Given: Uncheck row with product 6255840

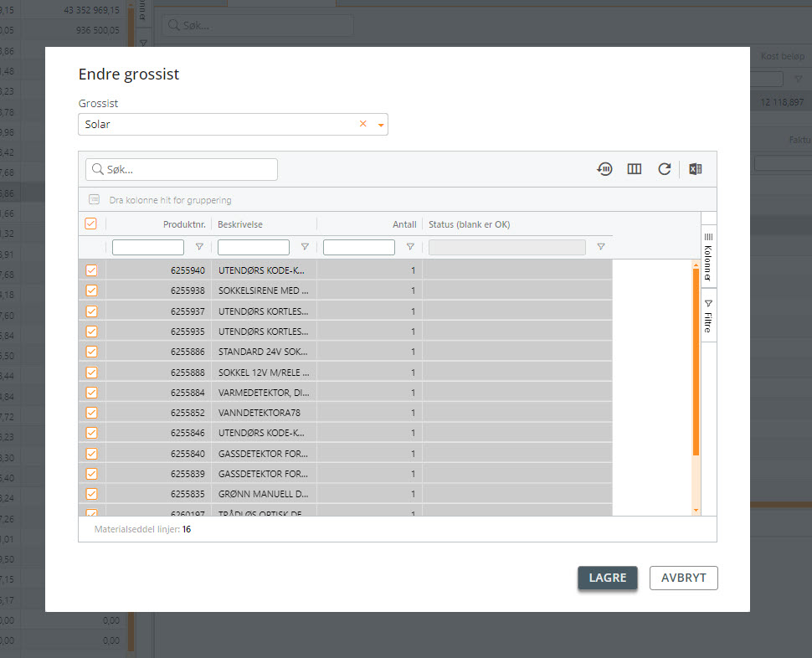Looking at the screenshot, I should [91, 454].
